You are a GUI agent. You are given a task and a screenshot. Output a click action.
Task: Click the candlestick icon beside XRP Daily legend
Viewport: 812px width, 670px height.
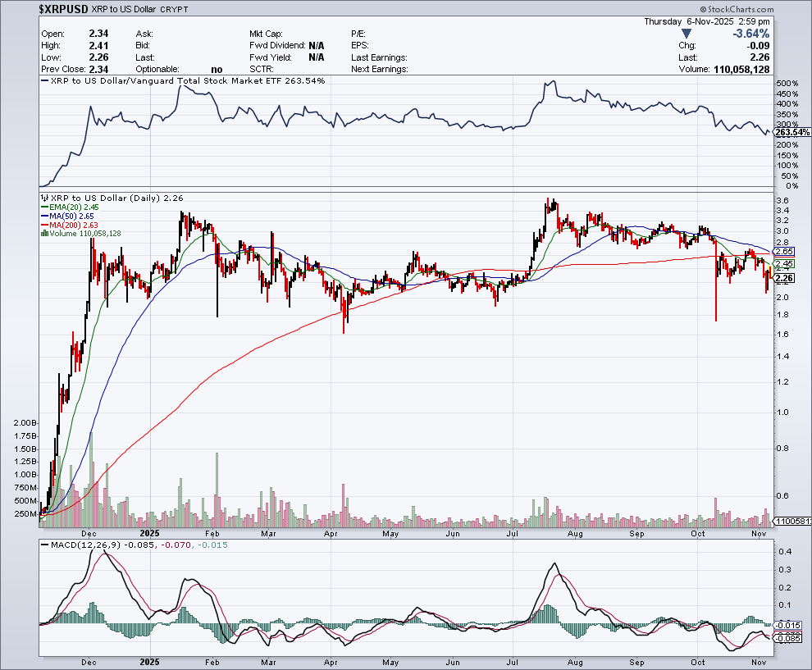pyautogui.click(x=43, y=198)
